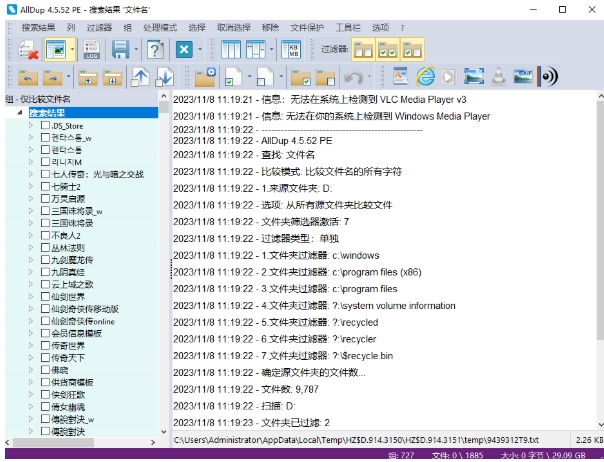Expand the 三国诛将录_w tree node
The height and width of the screenshot is (462, 604).
click(31, 211)
